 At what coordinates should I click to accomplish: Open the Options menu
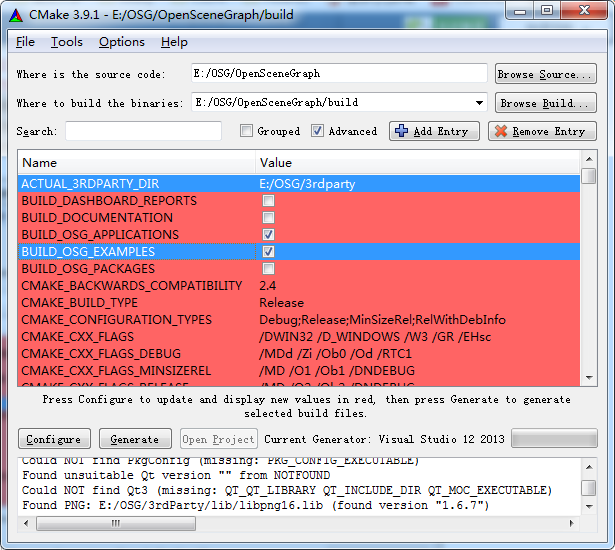(x=121, y=42)
